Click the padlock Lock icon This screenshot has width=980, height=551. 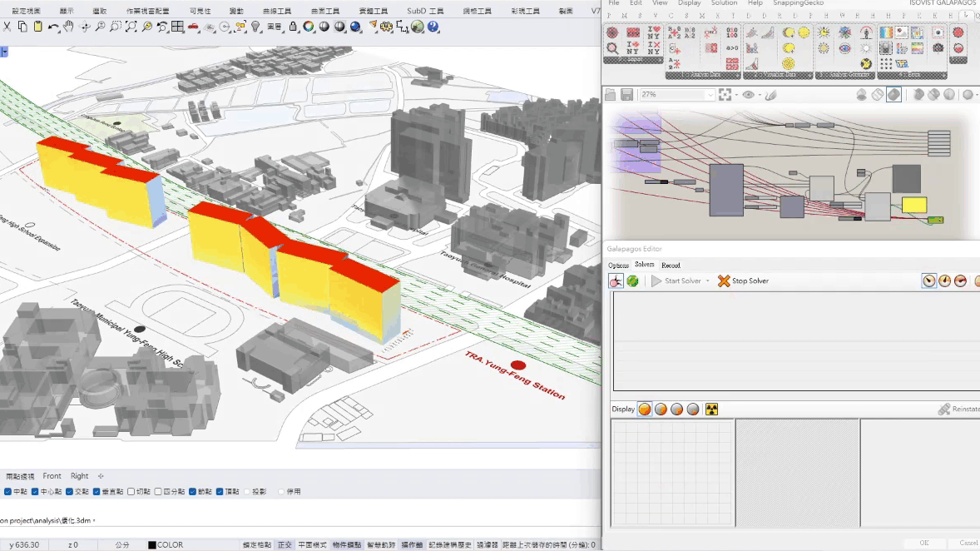click(x=293, y=27)
